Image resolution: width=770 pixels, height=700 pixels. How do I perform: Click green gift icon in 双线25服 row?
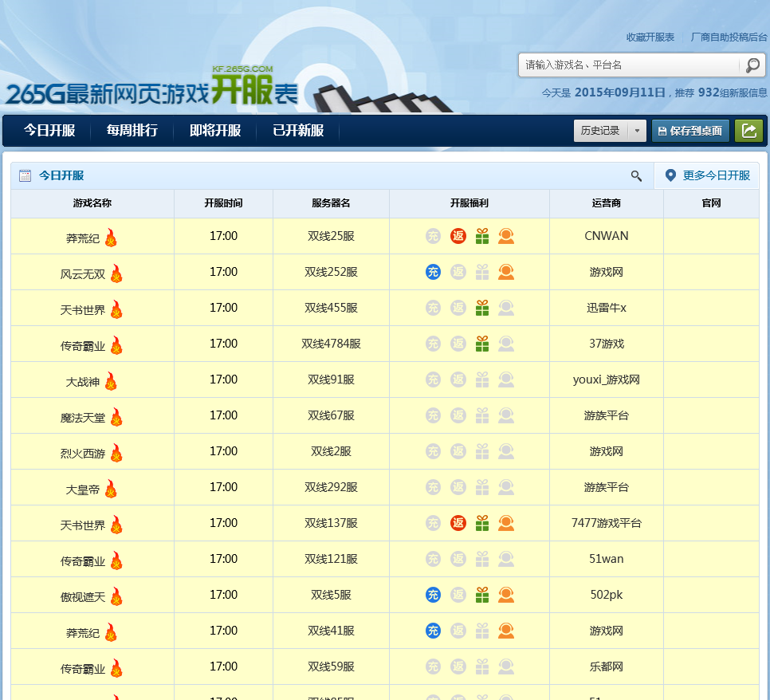click(482, 236)
